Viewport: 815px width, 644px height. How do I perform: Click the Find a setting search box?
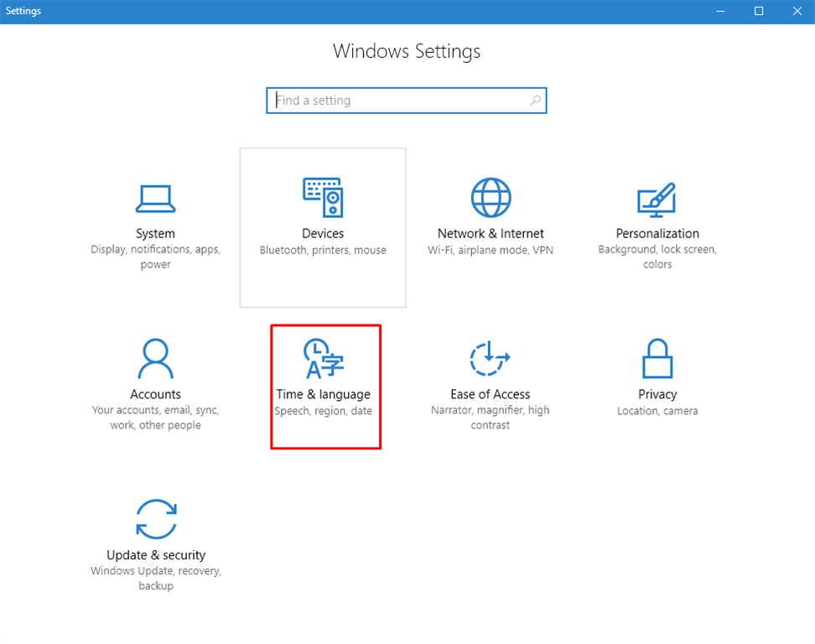tap(407, 101)
